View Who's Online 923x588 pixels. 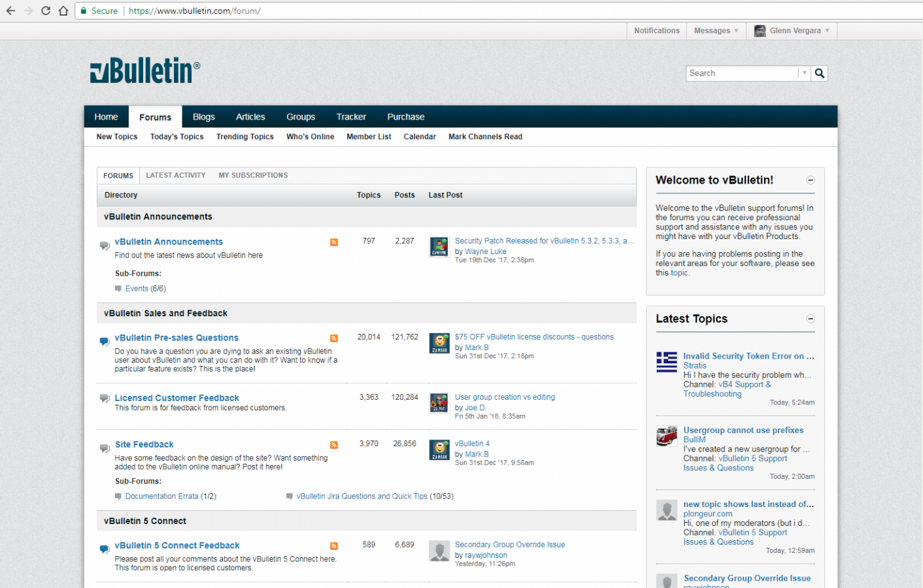pos(310,137)
